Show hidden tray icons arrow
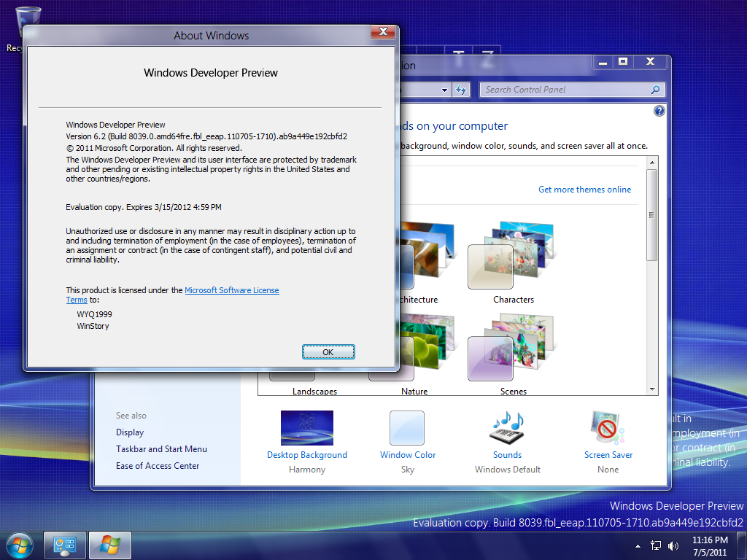This screenshot has width=747, height=560. tap(638, 545)
